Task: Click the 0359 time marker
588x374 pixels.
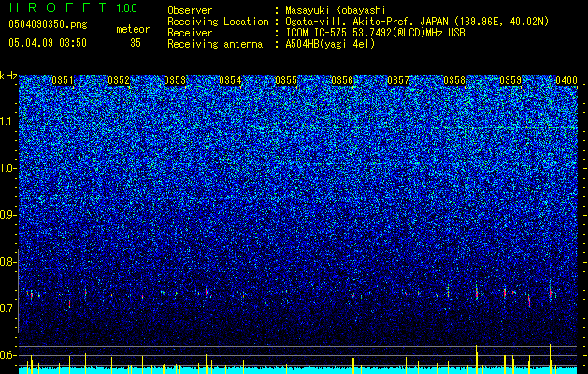Action: (x=510, y=80)
